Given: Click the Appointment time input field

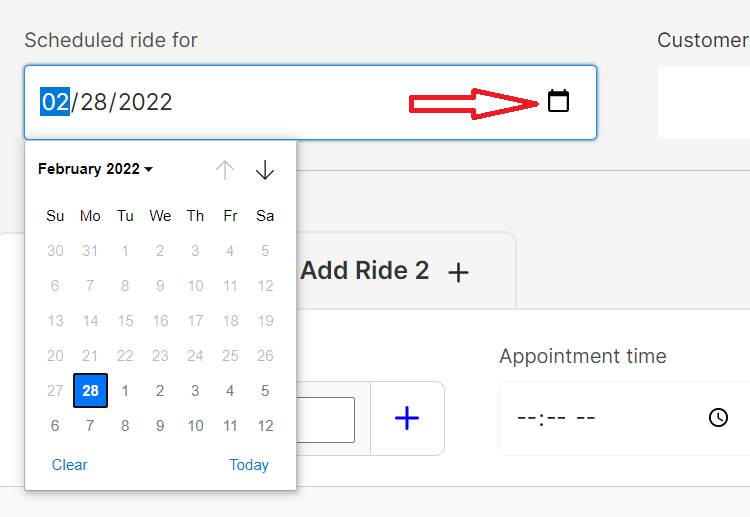Looking at the screenshot, I should [x=600, y=418].
